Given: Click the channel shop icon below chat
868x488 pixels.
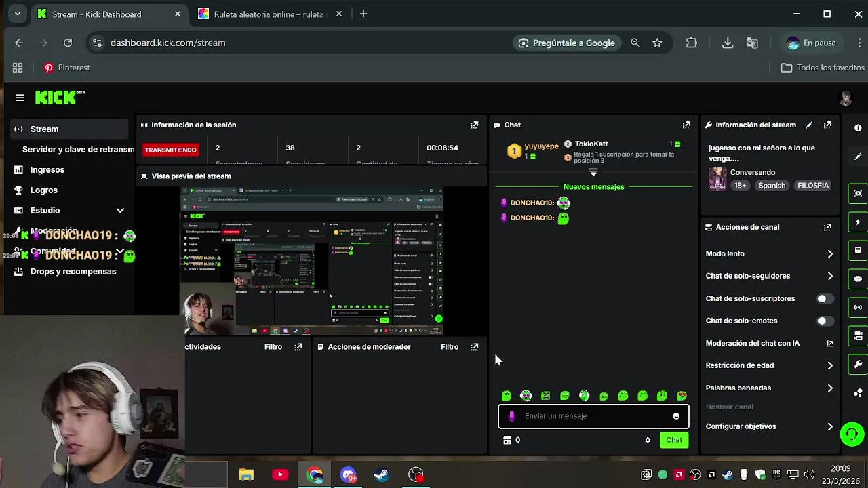Looking at the screenshot, I should (x=507, y=440).
